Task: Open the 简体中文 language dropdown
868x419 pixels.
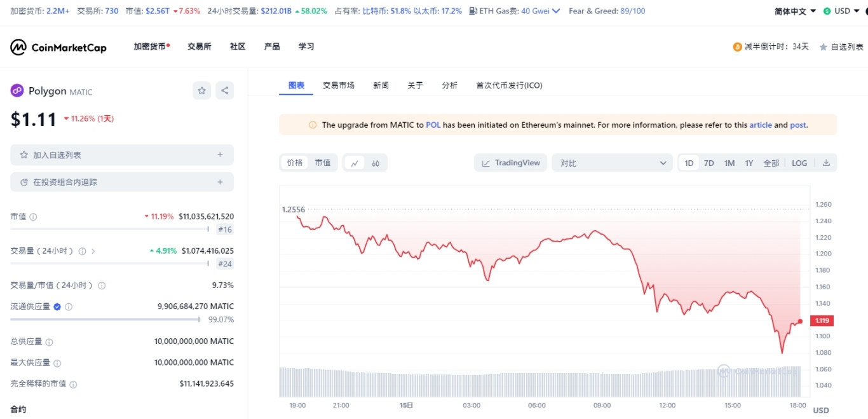Action: (x=795, y=11)
